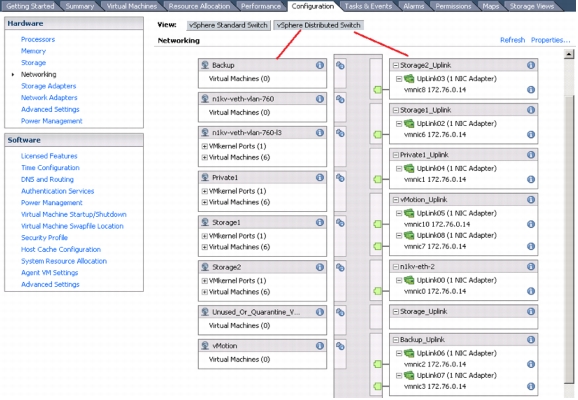578x400 pixels.
Task: Select vSphere Standard Switch view
Action: pyautogui.click(x=228, y=25)
